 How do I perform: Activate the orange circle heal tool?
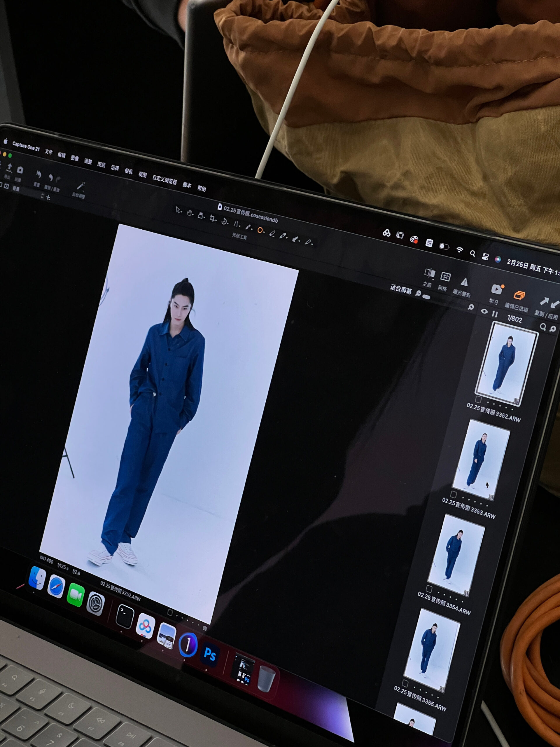(x=260, y=230)
